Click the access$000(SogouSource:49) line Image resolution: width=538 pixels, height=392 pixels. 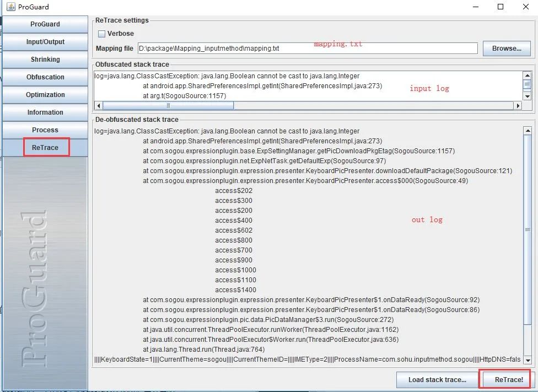(x=305, y=181)
